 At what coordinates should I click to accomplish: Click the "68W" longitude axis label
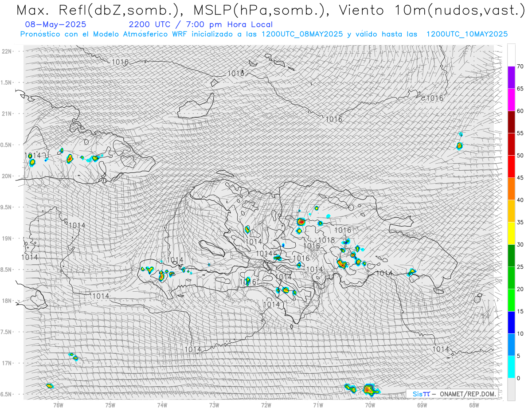coord(474,405)
